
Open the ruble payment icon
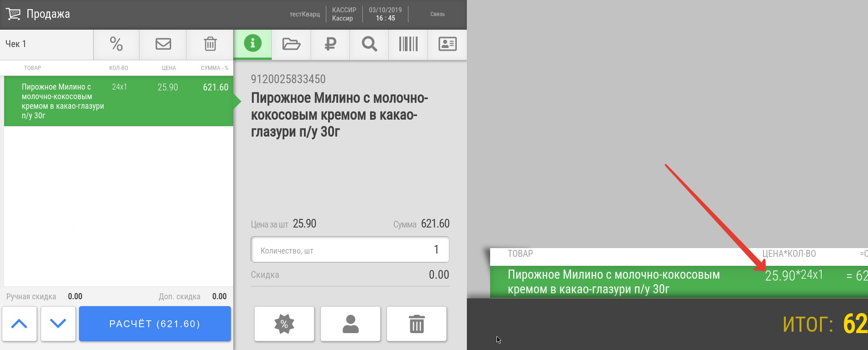click(330, 44)
